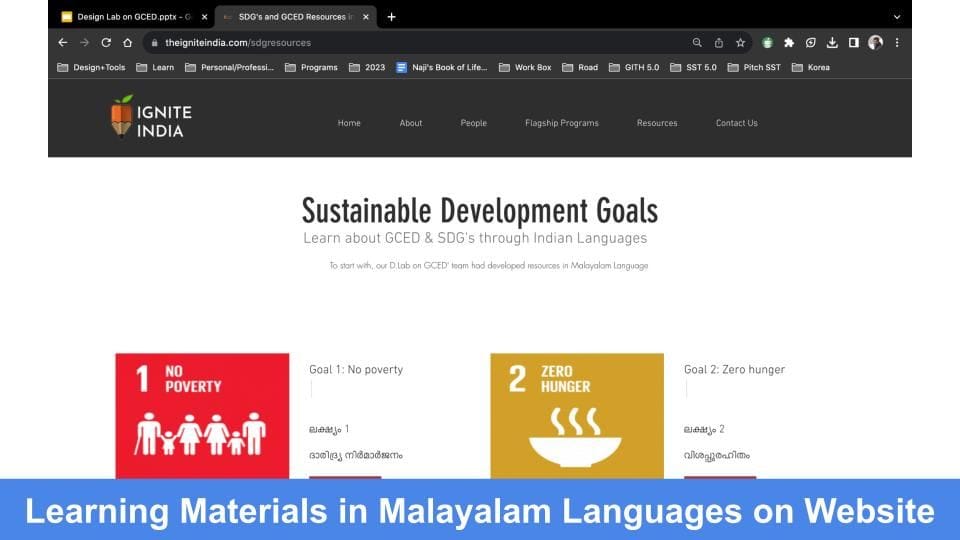Viewport: 960px width, 540px height.
Task: Select the No Poverty goal image
Action: point(202,415)
